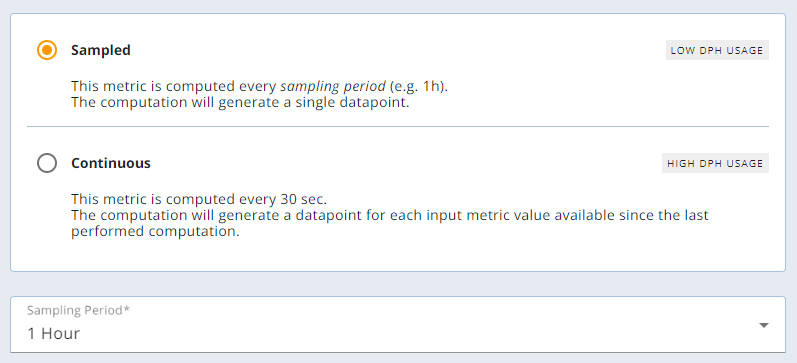Click the '1 Hour' selected value
Viewport: 797px width, 363px height.
pyautogui.click(x=54, y=334)
